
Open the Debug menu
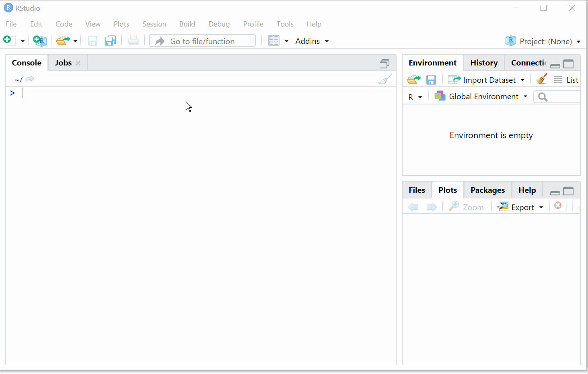(219, 24)
